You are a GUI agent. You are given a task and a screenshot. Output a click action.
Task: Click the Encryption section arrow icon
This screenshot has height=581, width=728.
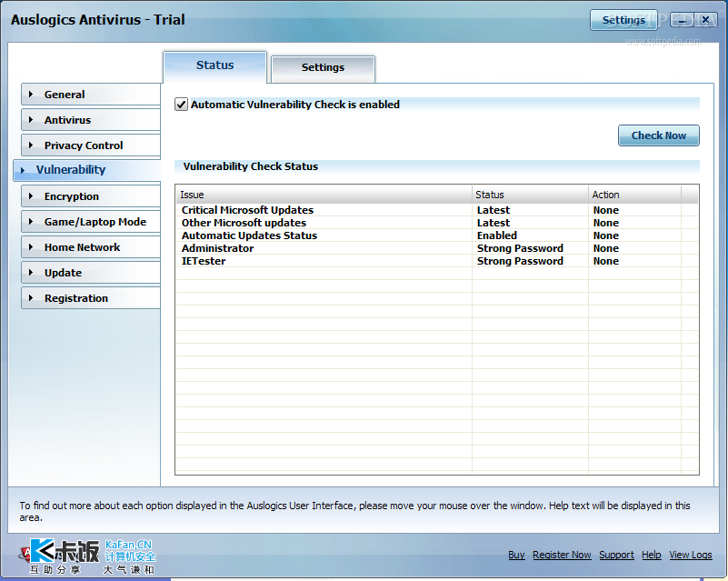pos(31,196)
